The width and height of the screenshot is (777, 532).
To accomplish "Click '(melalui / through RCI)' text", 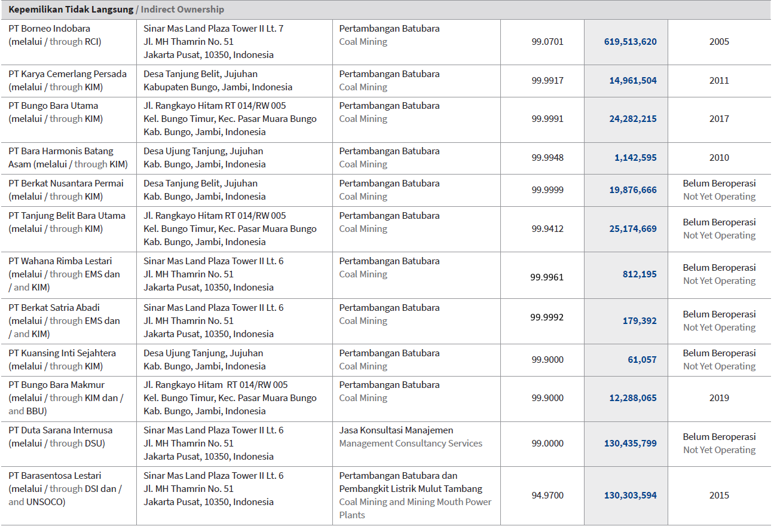I will click(x=55, y=42).
